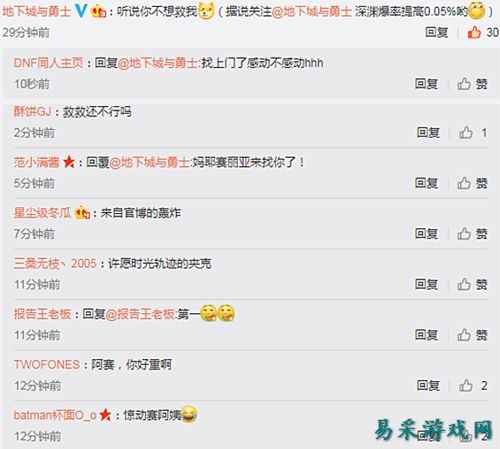Like DNF同人主页's comment
The image size is (500, 449).
click(x=472, y=84)
